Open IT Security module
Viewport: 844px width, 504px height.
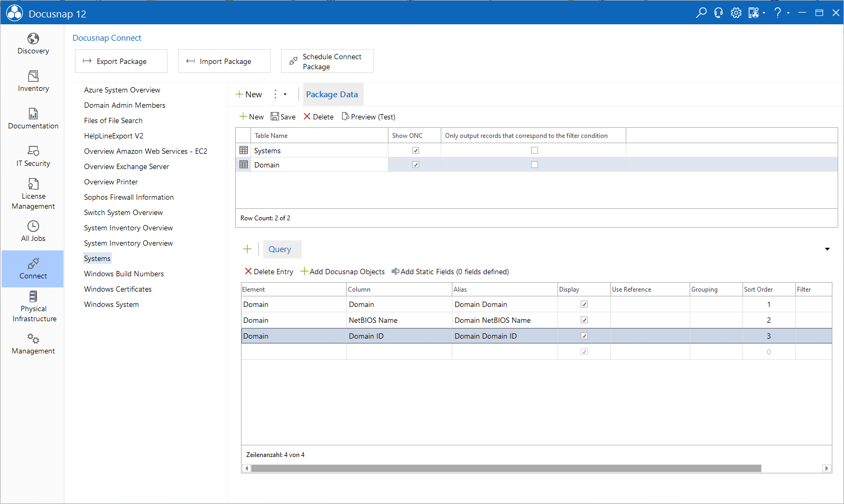click(33, 156)
